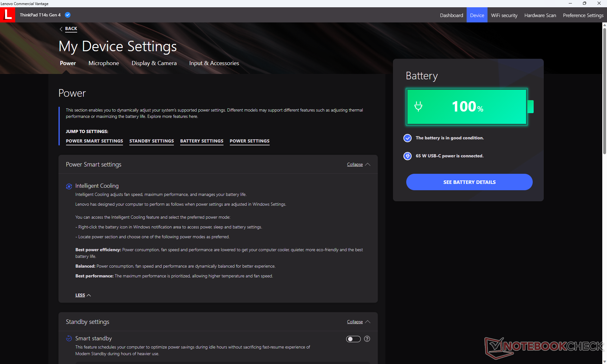Click the Lenovo L logo icon
Image resolution: width=607 pixels, height=364 pixels.
pyautogui.click(x=8, y=15)
